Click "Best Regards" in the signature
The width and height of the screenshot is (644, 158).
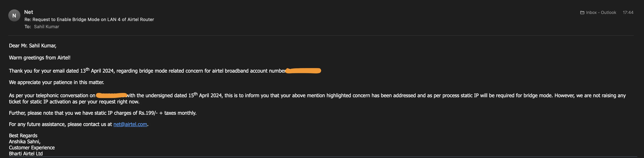click(x=23, y=136)
